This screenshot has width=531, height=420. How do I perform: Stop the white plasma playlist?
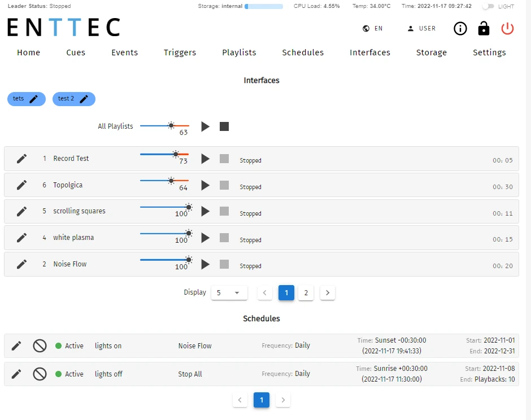coord(224,238)
